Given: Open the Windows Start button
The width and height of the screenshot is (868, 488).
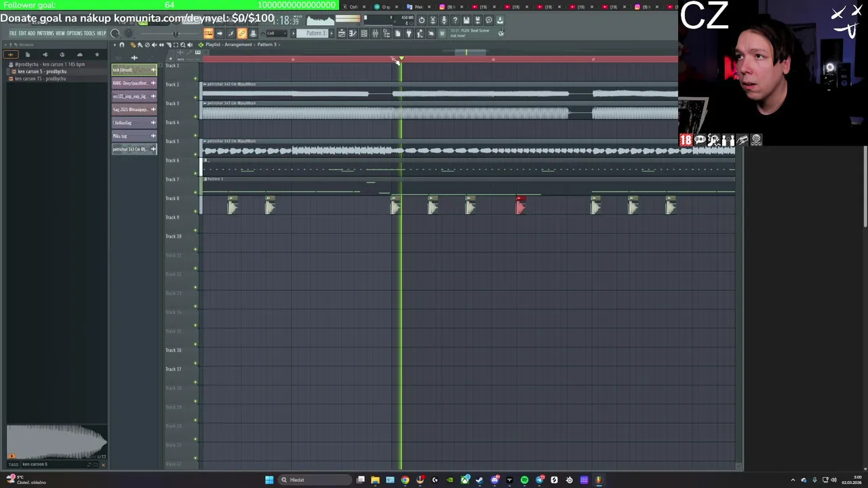Looking at the screenshot, I should point(269,480).
